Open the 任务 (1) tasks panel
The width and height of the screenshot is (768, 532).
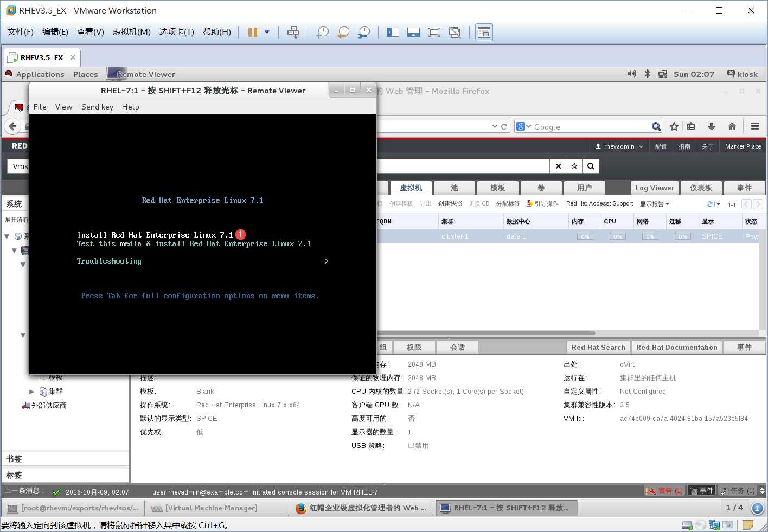pos(738,491)
